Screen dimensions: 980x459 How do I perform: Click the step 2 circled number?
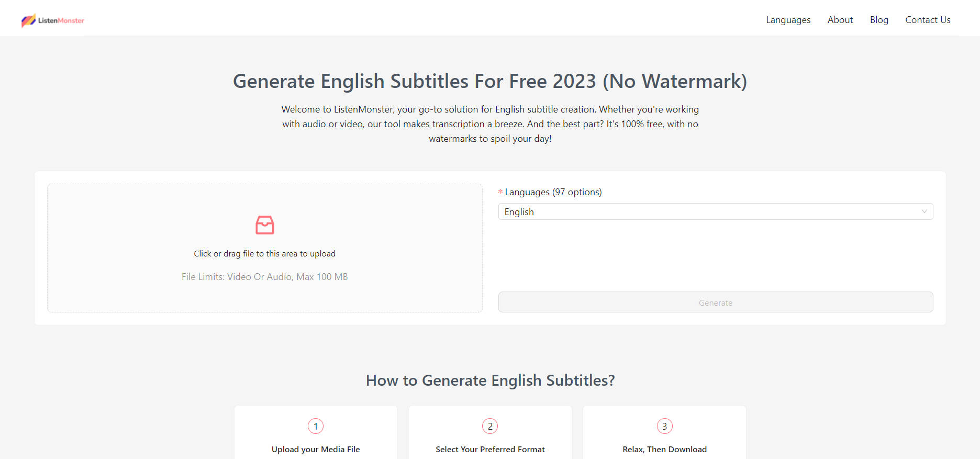[490, 426]
